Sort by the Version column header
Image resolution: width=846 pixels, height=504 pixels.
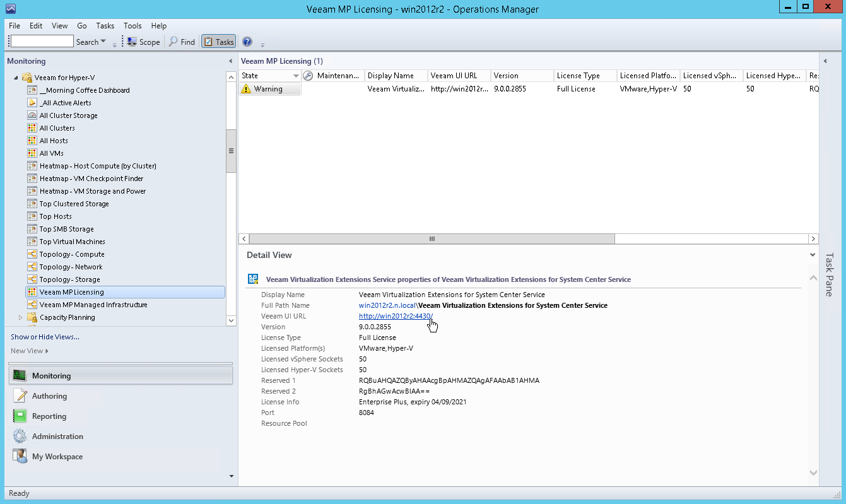522,76
